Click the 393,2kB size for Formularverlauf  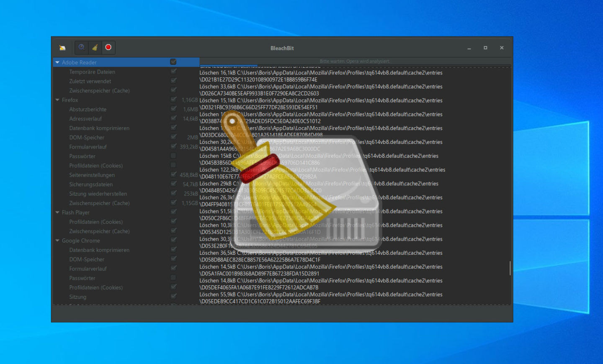tap(189, 147)
